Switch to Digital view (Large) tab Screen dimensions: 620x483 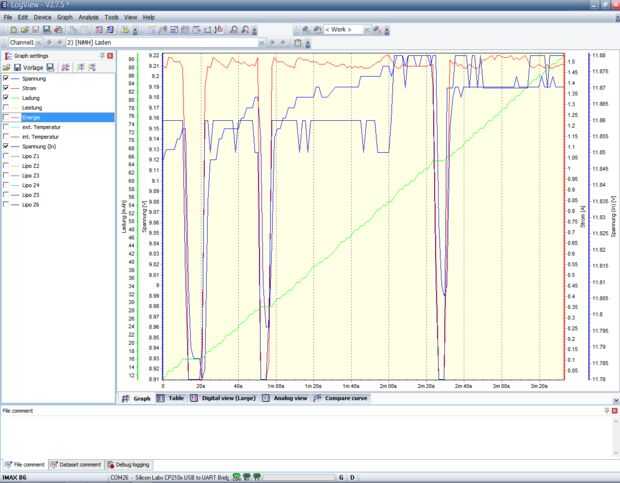point(223,398)
